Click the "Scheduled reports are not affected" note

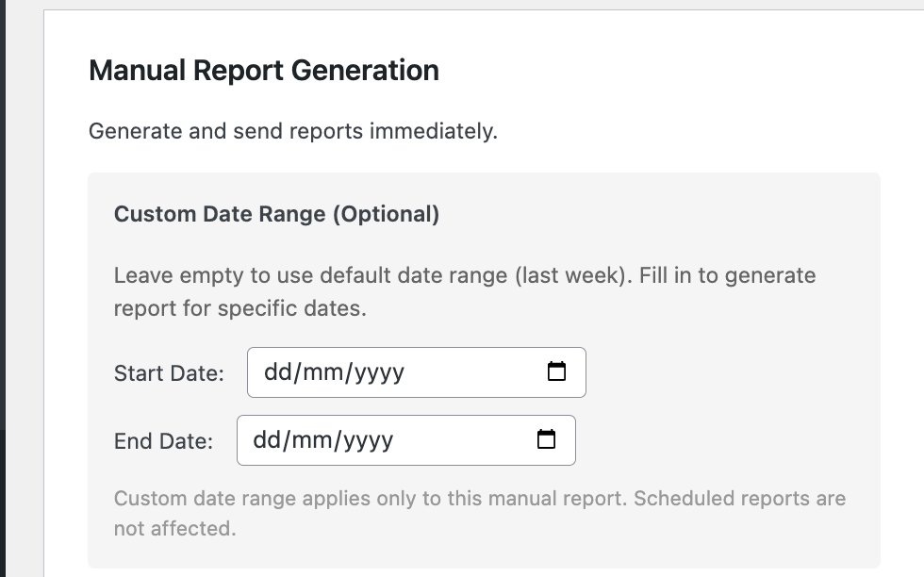tap(739, 499)
